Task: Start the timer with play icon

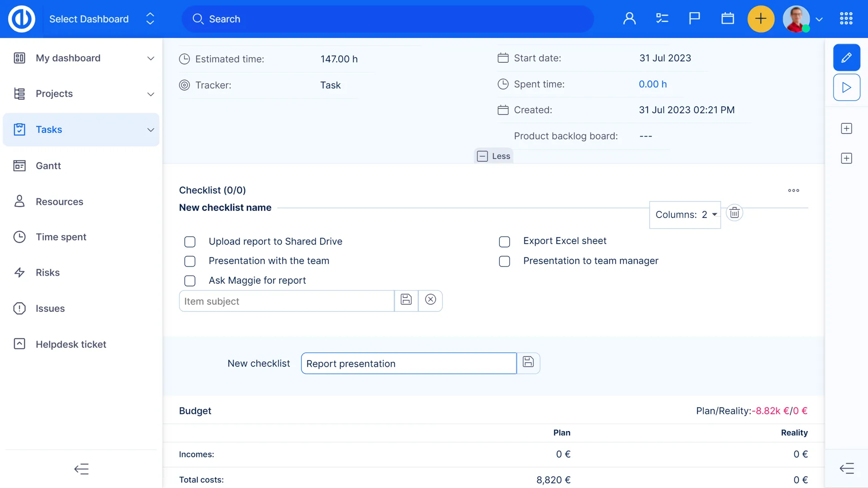Action: point(846,88)
